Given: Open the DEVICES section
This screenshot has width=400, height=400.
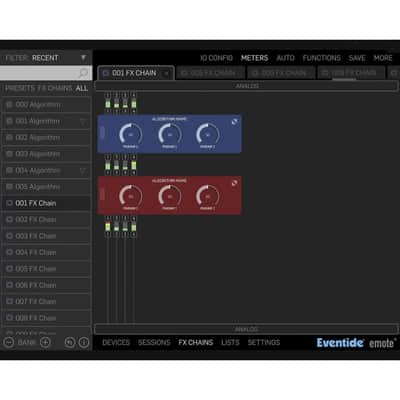Looking at the screenshot, I should [116, 342].
